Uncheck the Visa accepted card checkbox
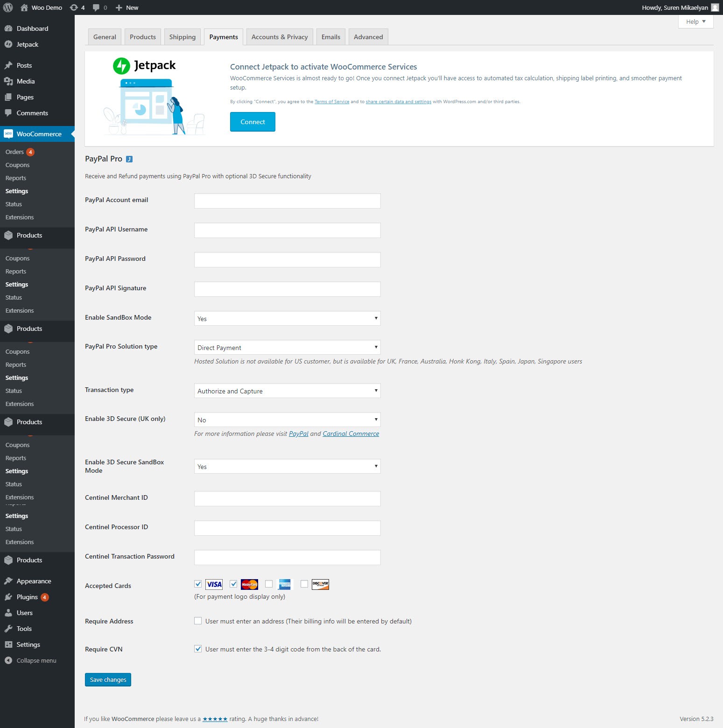The height and width of the screenshot is (728, 723). click(198, 584)
